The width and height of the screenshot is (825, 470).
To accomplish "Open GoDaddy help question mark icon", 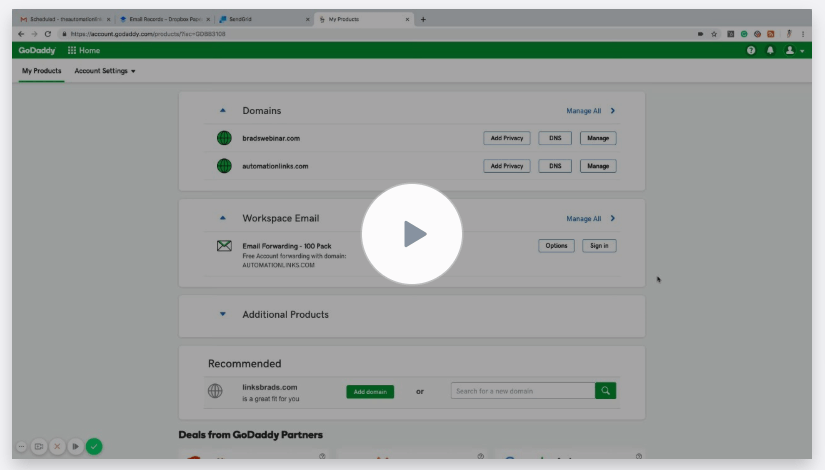I will pos(751,51).
